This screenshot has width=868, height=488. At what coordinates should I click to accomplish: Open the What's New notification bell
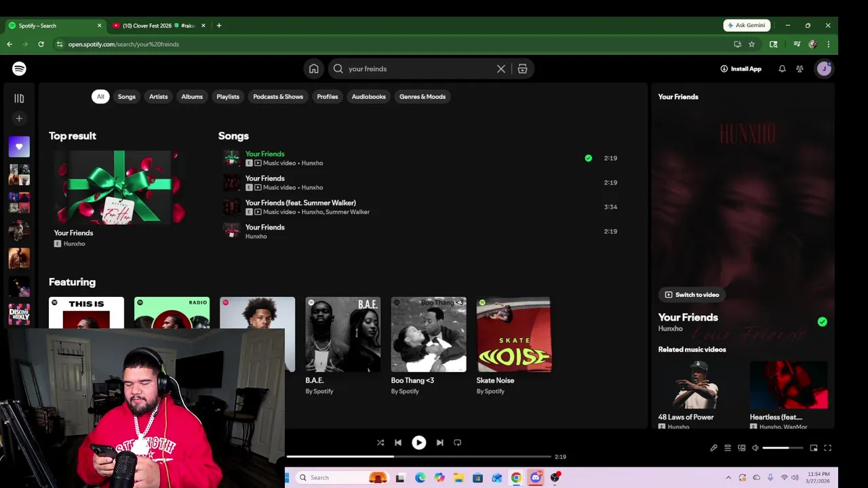(x=782, y=68)
